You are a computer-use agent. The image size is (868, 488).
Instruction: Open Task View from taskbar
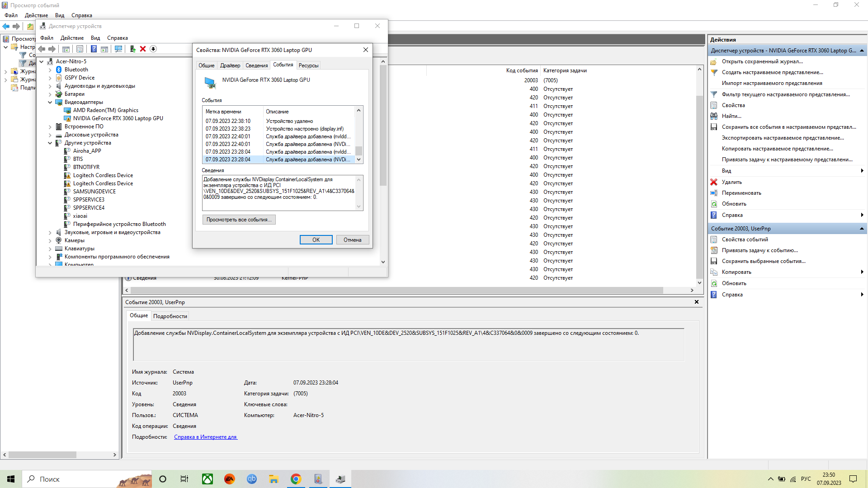click(x=184, y=479)
